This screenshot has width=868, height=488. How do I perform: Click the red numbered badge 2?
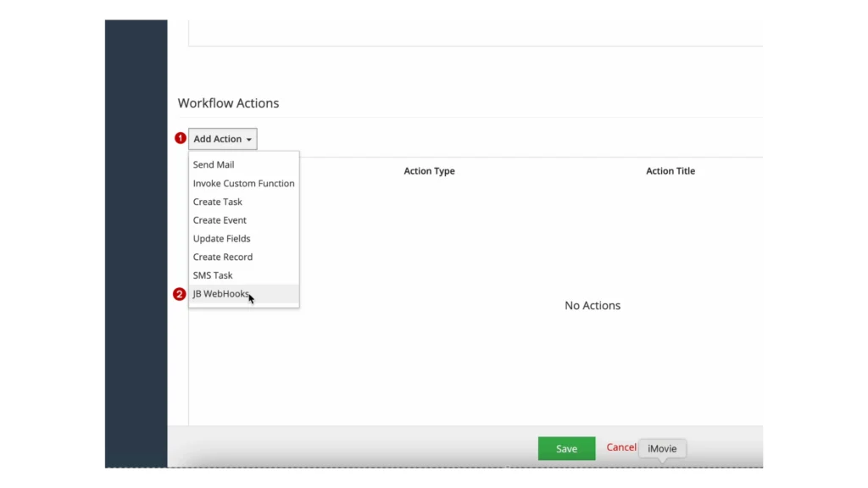179,294
